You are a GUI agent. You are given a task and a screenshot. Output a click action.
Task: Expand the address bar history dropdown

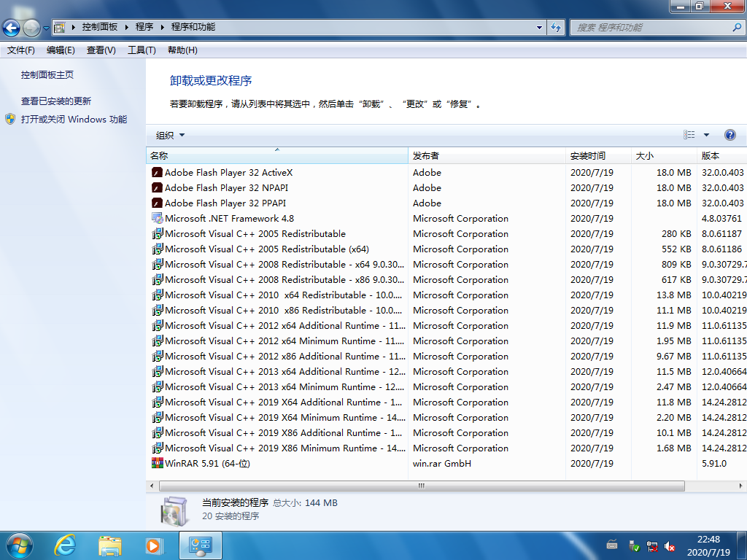(540, 28)
